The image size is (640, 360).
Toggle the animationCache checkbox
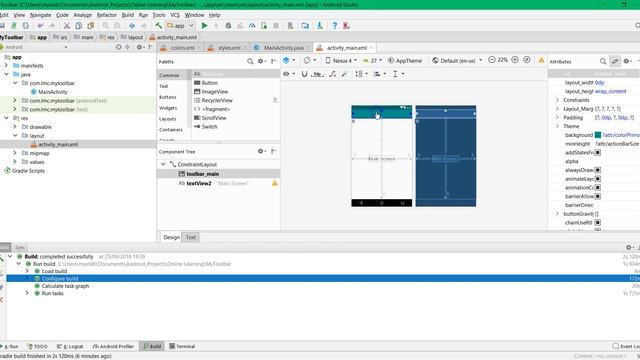tap(598, 188)
